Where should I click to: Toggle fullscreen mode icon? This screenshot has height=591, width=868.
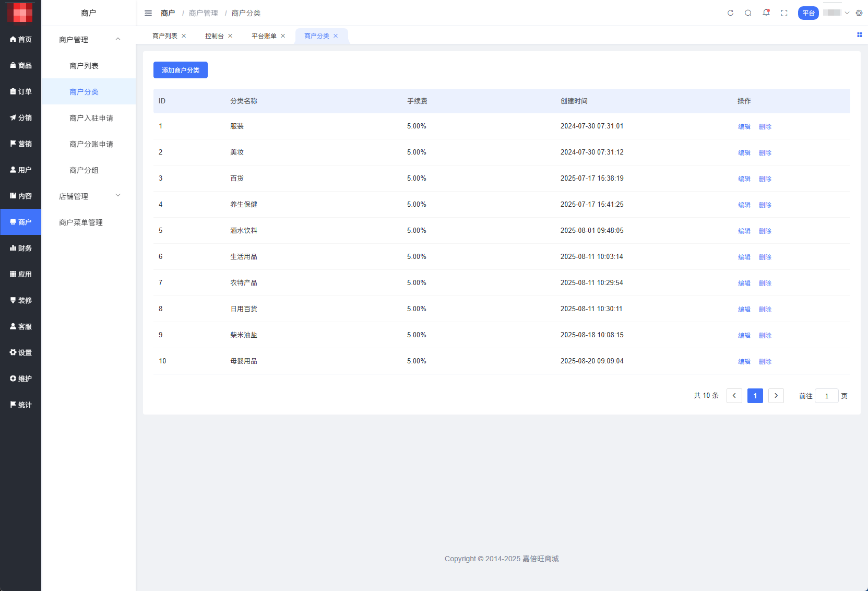784,13
